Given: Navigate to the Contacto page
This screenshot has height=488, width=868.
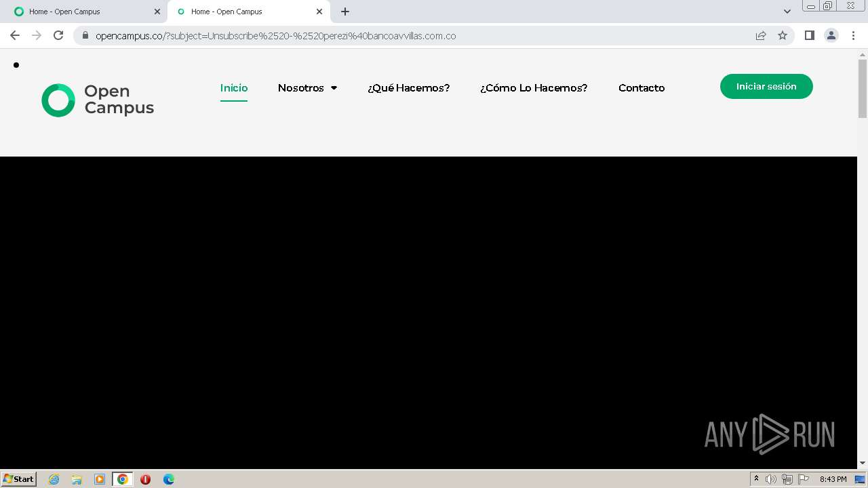Looking at the screenshot, I should 642,88.
